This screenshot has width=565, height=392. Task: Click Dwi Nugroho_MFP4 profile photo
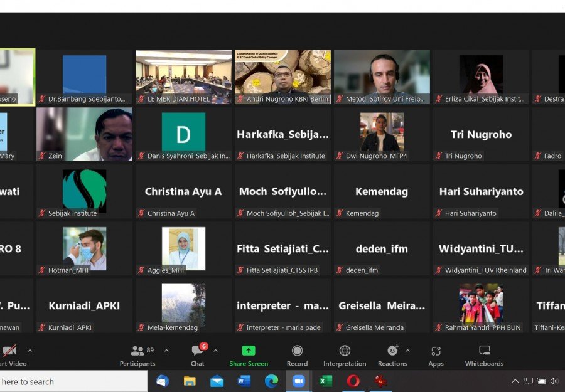[x=382, y=131]
